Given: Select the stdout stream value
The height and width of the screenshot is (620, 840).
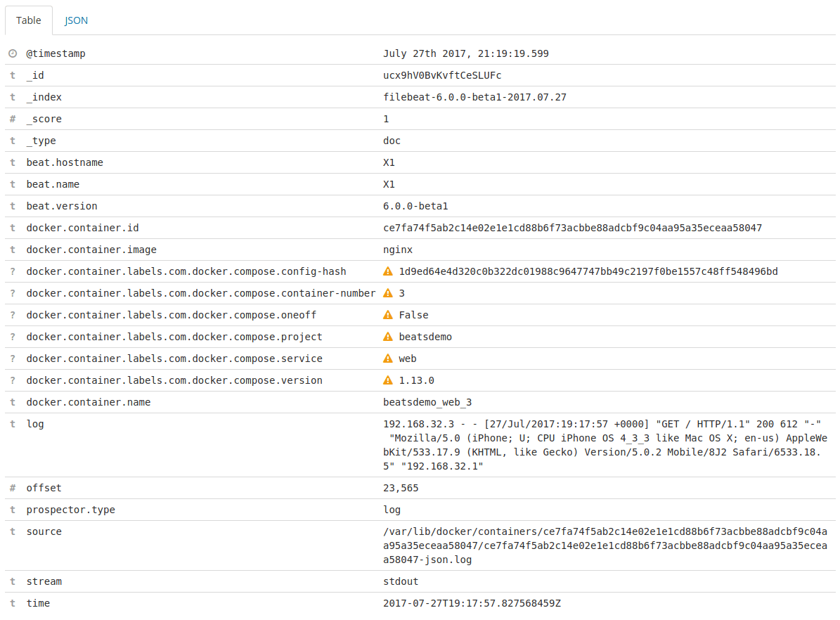Looking at the screenshot, I should [x=399, y=581].
